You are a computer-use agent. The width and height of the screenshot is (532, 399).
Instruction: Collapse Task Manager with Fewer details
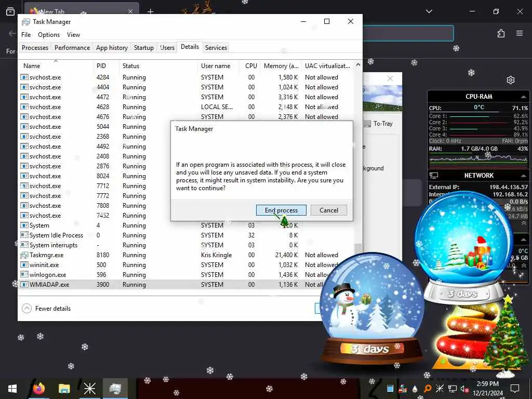(46, 309)
